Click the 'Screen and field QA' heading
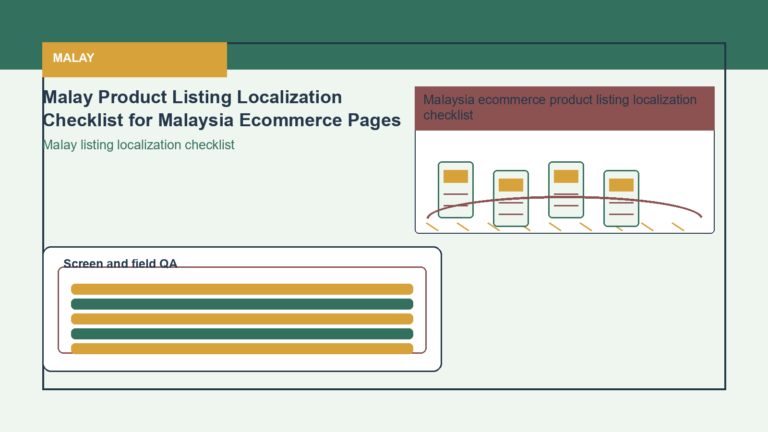Viewport: 768px width, 432px height. coord(120,264)
